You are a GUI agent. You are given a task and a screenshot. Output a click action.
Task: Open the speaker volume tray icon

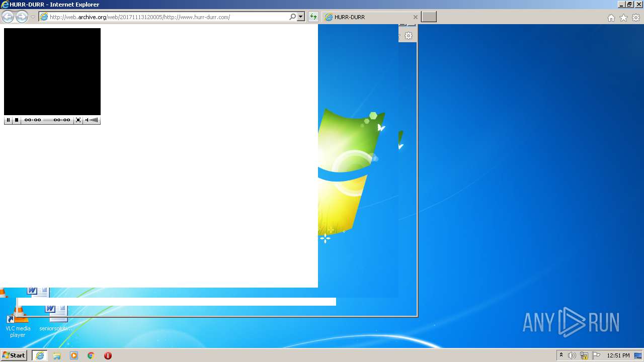[x=572, y=355]
